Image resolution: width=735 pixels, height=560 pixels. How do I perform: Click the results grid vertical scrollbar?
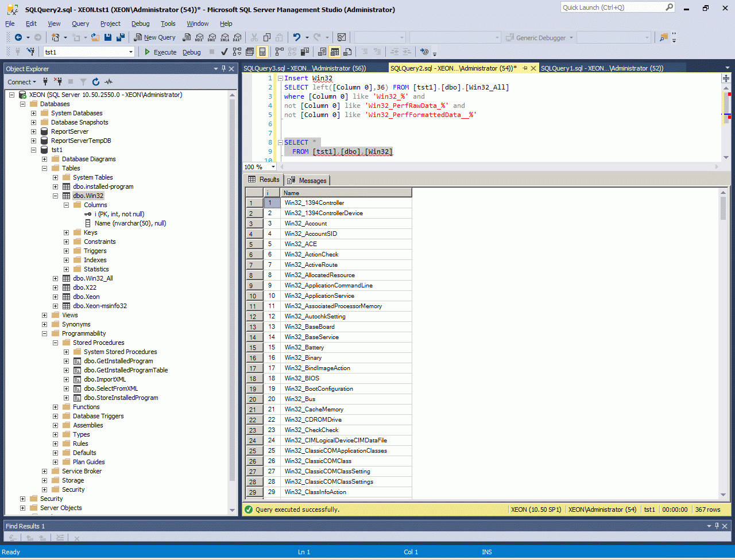(723, 344)
